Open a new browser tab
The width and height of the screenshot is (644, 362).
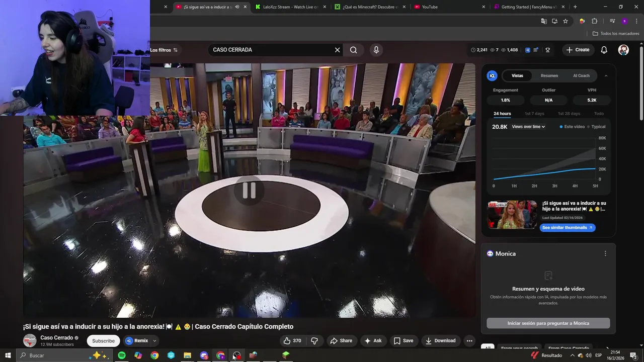pyautogui.click(x=575, y=7)
